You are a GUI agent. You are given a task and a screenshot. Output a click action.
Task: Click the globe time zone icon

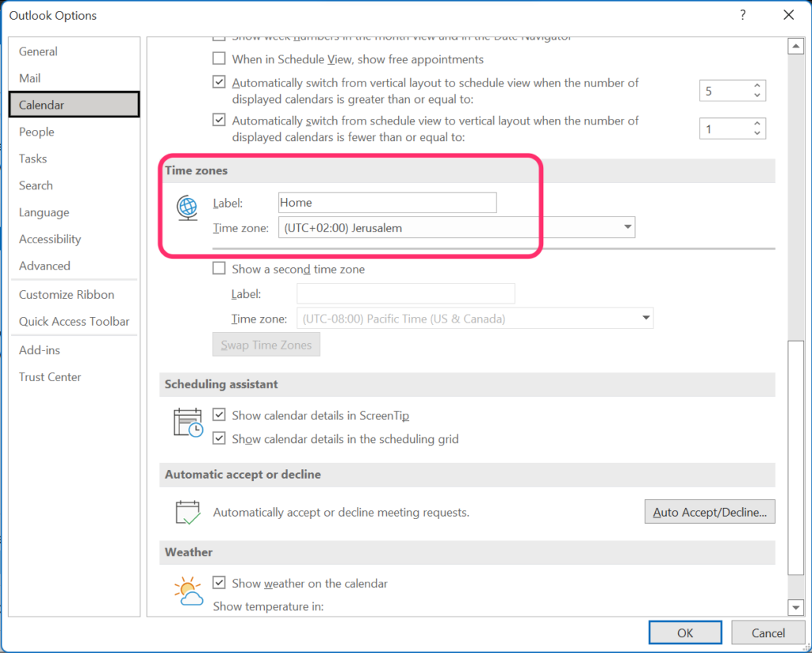pyautogui.click(x=188, y=208)
